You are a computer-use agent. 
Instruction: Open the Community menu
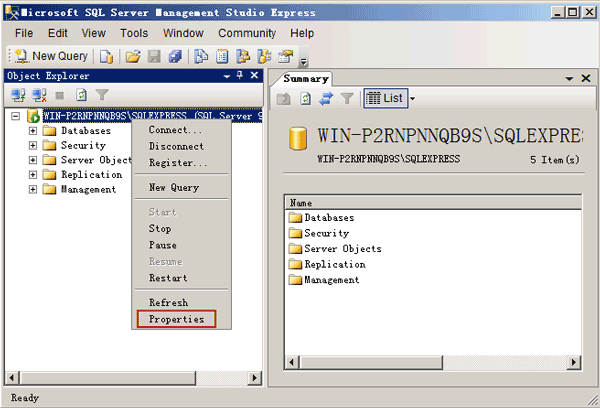(247, 33)
